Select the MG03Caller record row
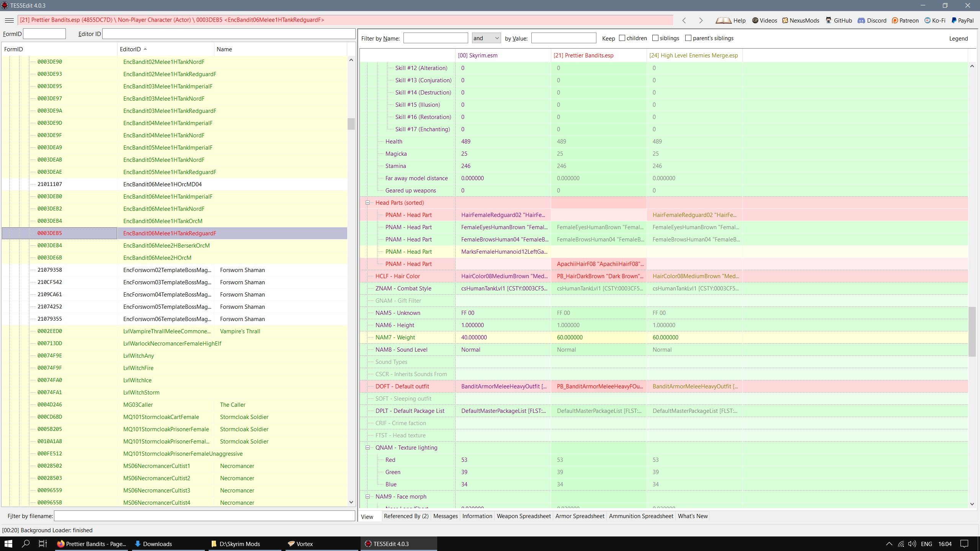The width and height of the screenshot is (980, 551). (x=174, y=404)
